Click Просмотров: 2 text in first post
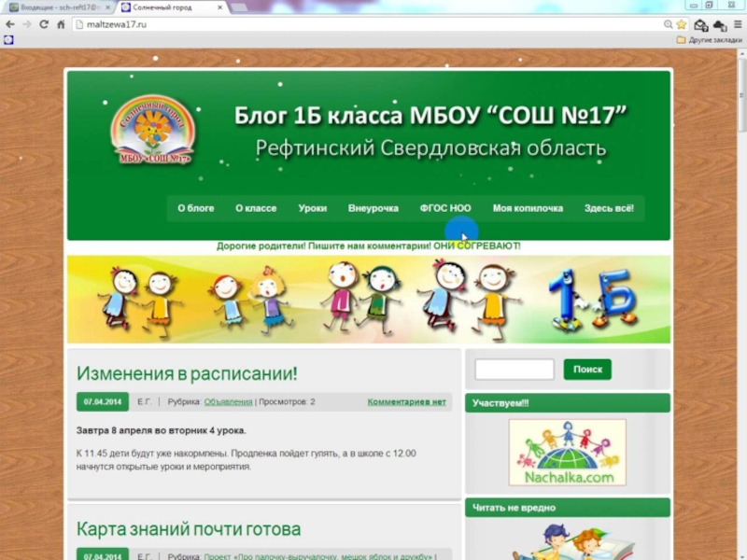The height and width of the screenshot is (560, 747). 287,402
